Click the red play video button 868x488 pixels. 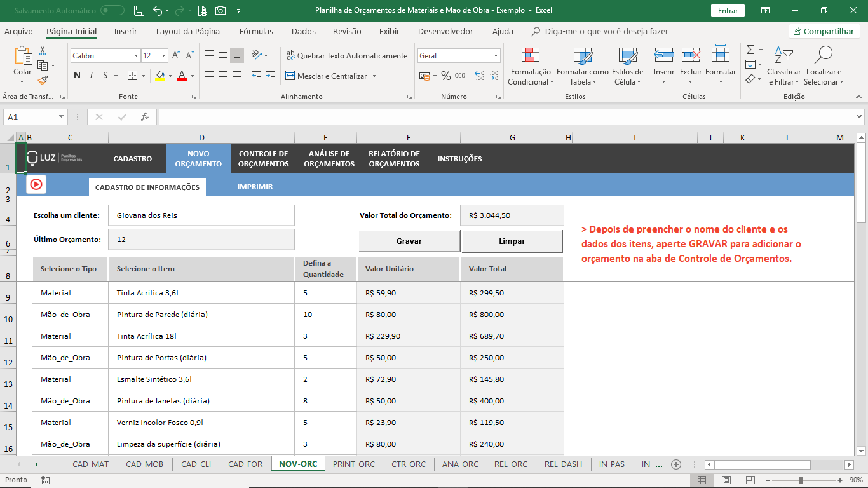36,184
